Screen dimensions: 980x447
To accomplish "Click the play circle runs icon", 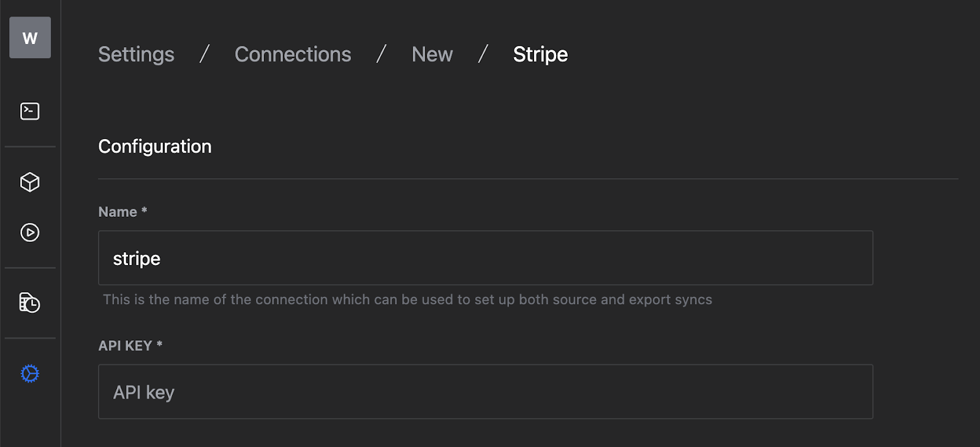I will tap(30, 233).
